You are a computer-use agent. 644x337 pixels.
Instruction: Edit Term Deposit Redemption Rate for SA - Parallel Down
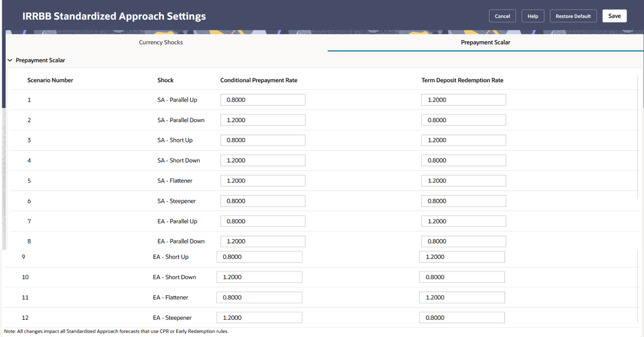464,120
